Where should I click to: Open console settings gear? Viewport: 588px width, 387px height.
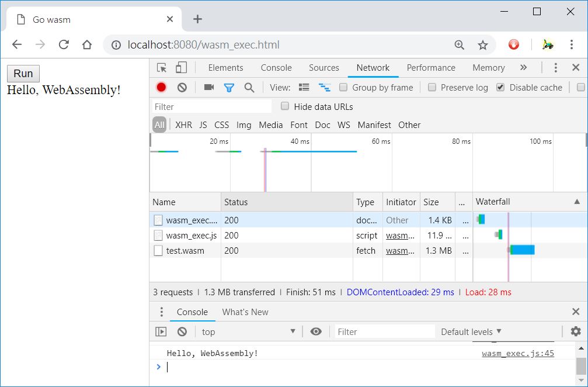[576, 331]
